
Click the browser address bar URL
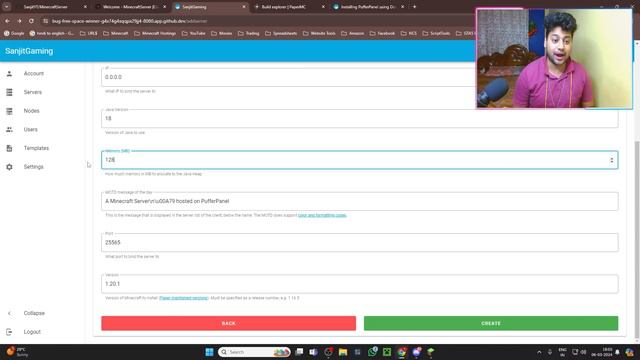(x=129, y=21)
